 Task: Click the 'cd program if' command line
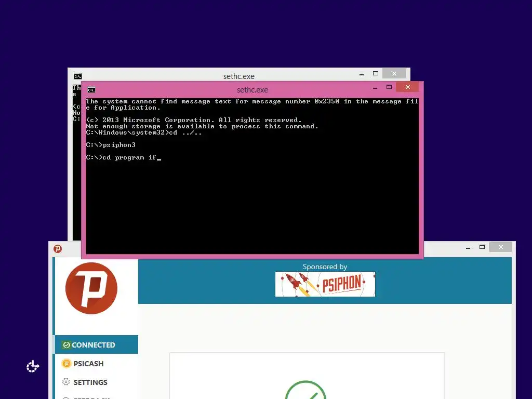124,157
